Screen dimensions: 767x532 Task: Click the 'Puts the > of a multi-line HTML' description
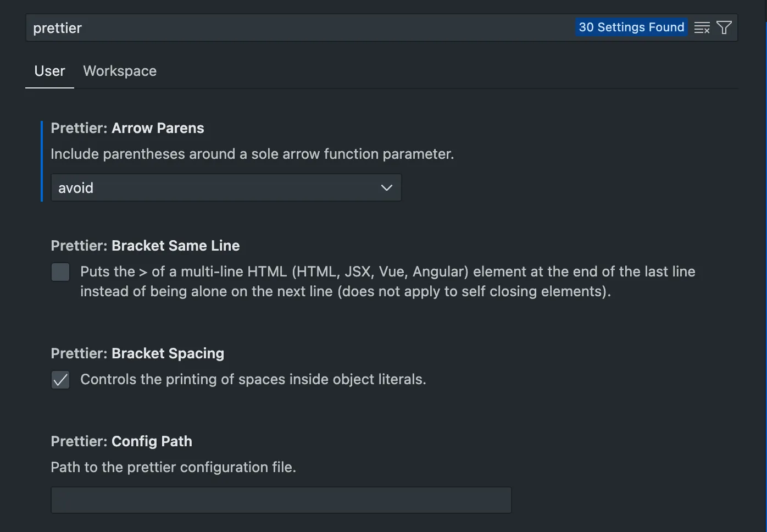pyautogui.click(x=388, y=281)
